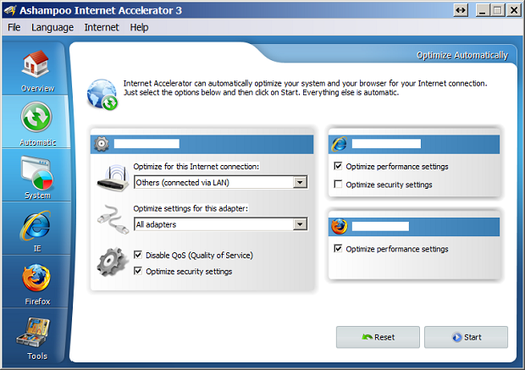525x370 pixels.
Task: Open the Help menu
Action: click(139, 27)
